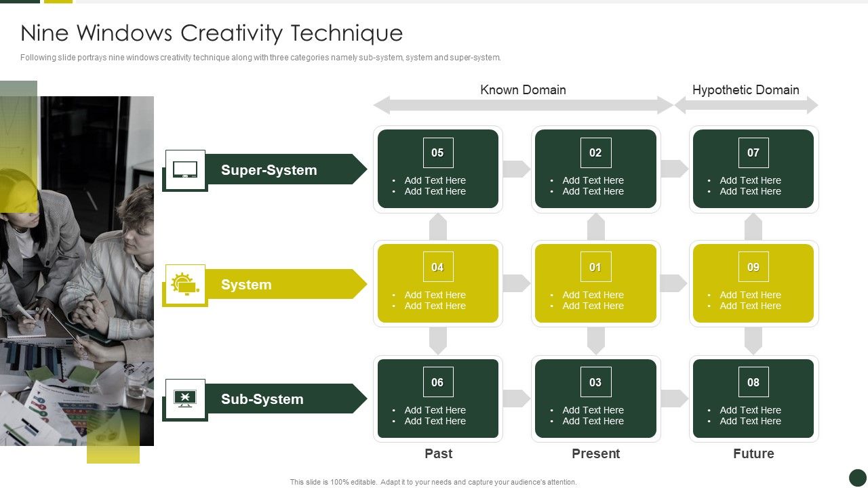868x488 pixels.
Task: Click first Add Text Here bullet in box 06
Action: tap(435, 410)
